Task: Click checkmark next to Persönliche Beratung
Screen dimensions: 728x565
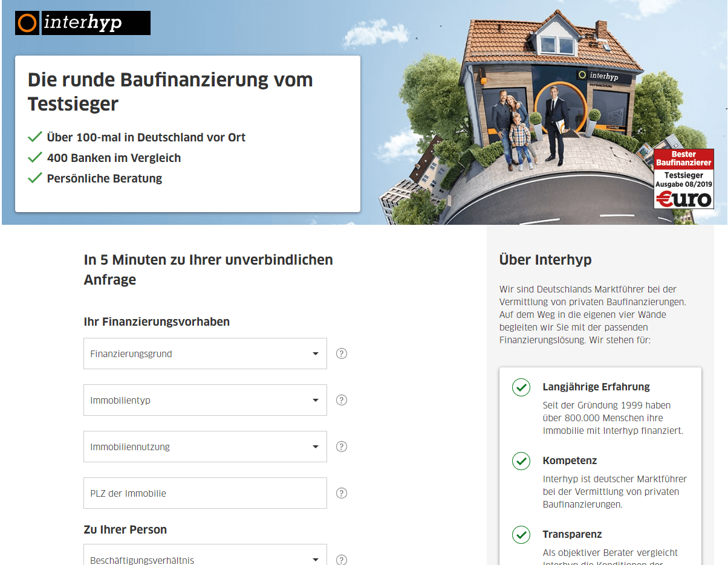Action: click(x=35, y=178)
